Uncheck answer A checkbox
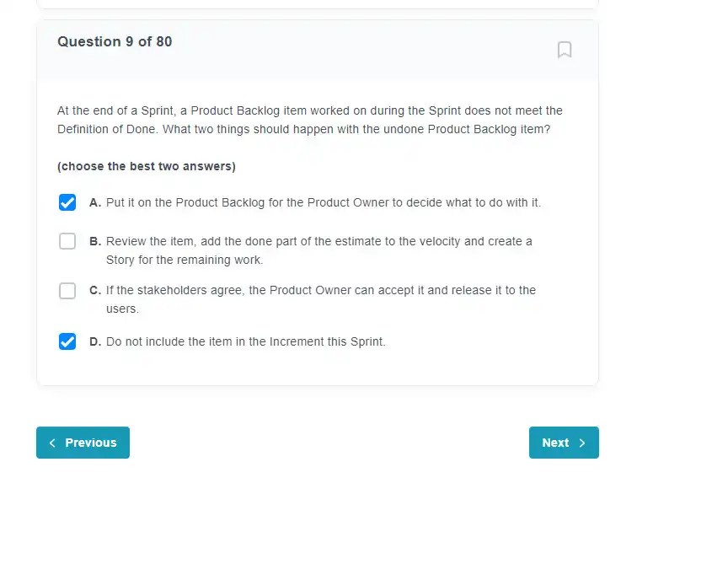728x564 pixels. (x=67, y=202)
